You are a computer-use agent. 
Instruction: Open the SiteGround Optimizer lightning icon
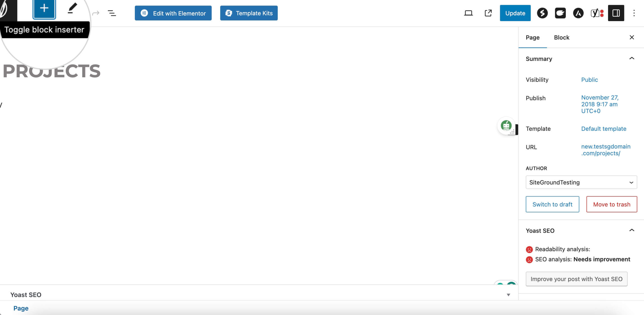542,13
